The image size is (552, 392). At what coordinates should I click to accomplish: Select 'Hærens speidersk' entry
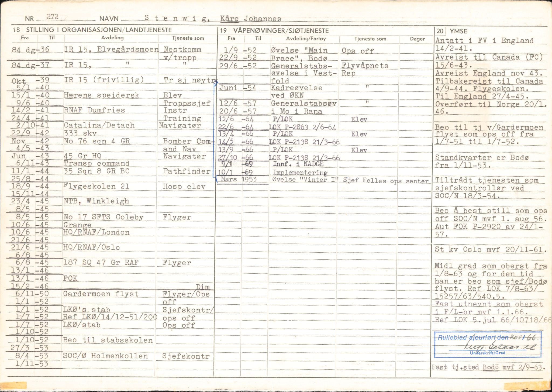click(101, 95)
